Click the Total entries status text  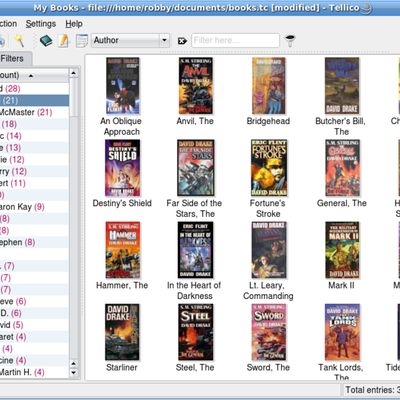[x=372, y=390]
